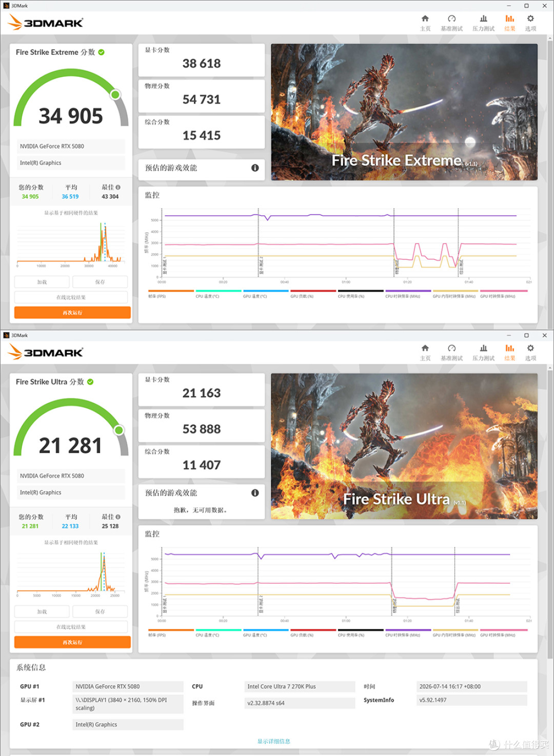
Task: Open 压力测试 stress test icon in the Fire Strike Ultra window
Action: tap(483, 353)
